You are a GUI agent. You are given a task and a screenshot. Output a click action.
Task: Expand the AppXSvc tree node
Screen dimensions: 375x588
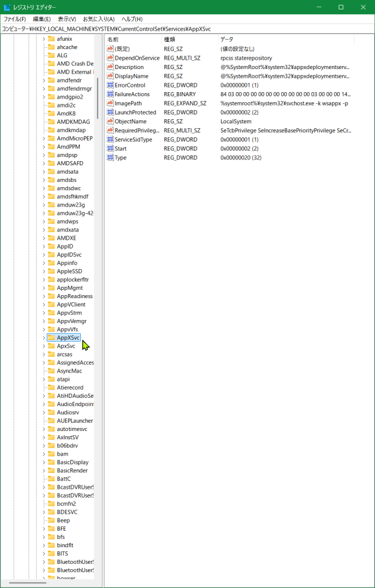[x=44, y=338]
